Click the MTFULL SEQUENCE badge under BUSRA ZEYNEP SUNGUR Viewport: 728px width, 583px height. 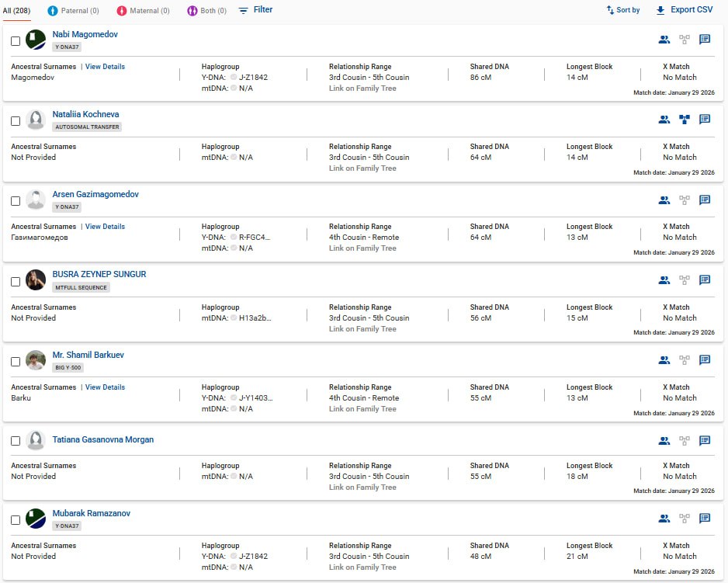click(81, 287)
